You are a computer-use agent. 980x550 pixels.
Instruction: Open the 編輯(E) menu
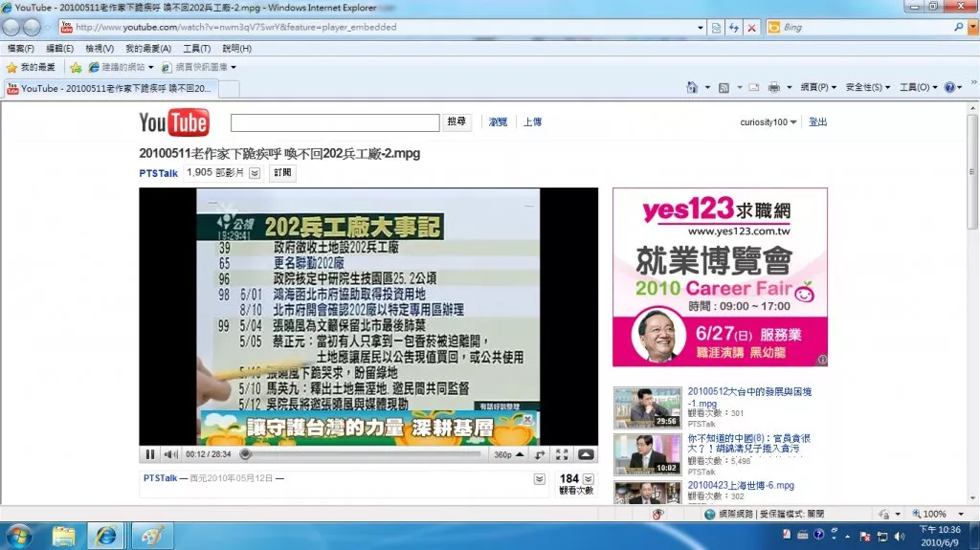tap(59, 48)
